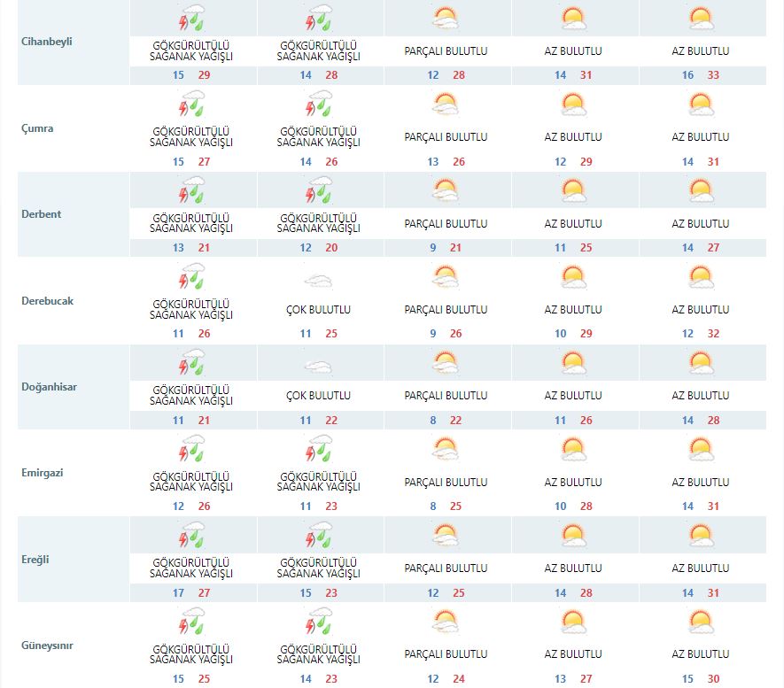This screenshot has width=784, height=688.
Task: Click Derbent's partly cloudy PARÇALI BULUTLU icon
Action: coord(446,191)
